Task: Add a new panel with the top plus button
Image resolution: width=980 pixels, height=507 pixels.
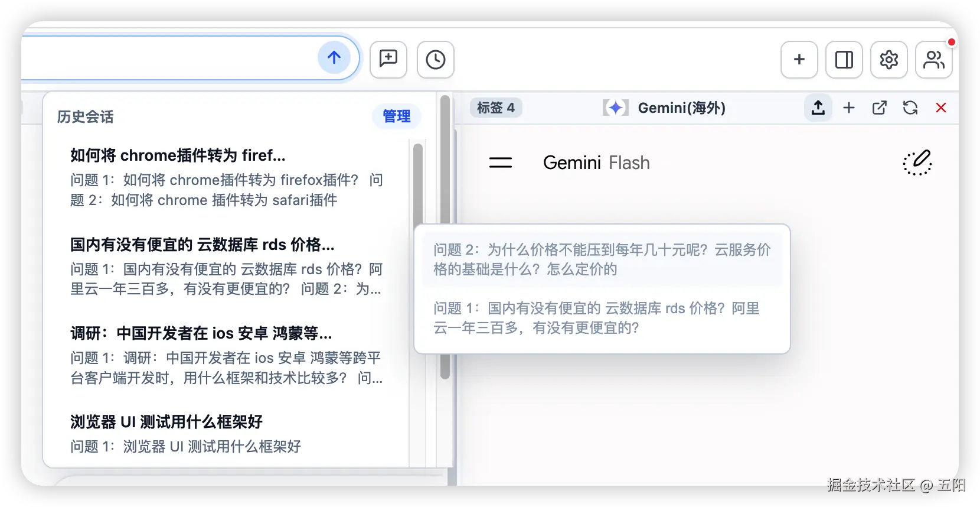Action: 799,60
